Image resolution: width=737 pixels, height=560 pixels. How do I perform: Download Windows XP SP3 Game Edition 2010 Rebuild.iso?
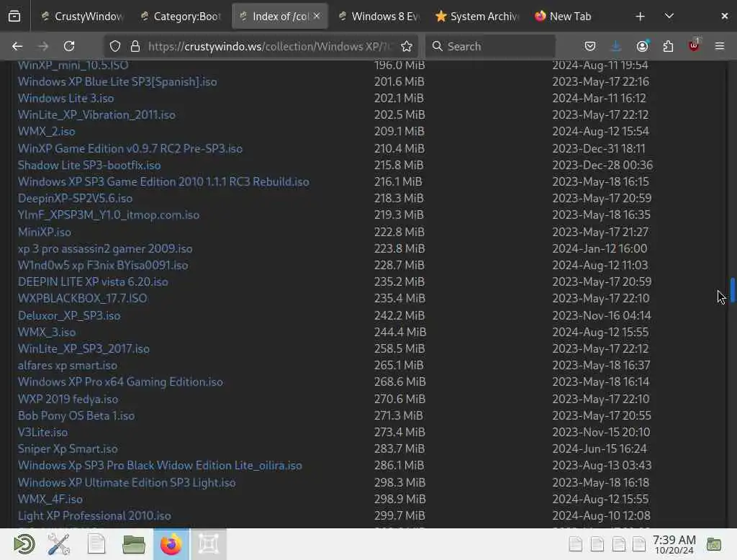click(163, 181)
